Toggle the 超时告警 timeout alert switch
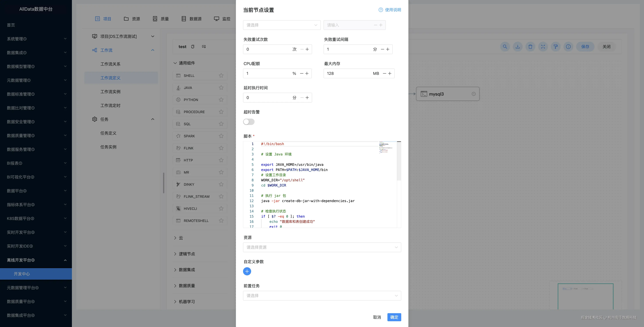The image size is (644, 327). (x=249, y=122)
